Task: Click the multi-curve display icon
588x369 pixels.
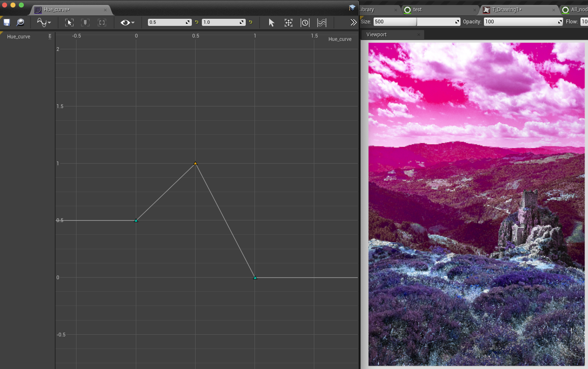Action: (322, 22)
